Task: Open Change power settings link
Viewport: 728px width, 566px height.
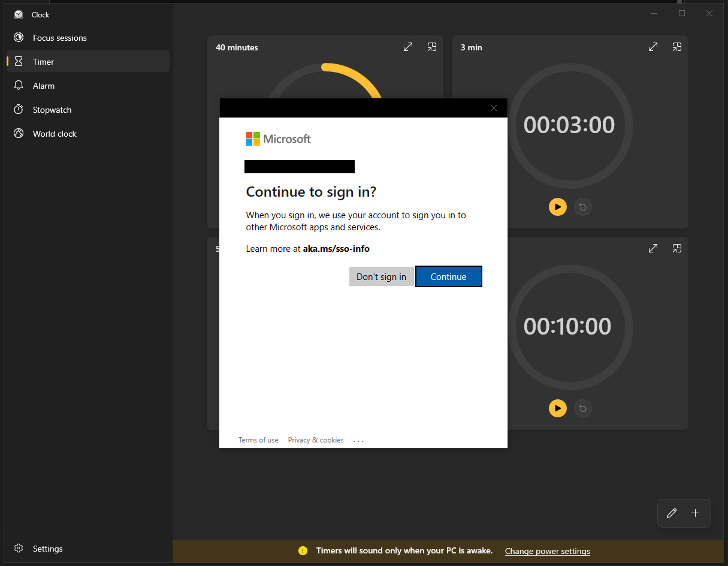Action: tap(547, 551)
